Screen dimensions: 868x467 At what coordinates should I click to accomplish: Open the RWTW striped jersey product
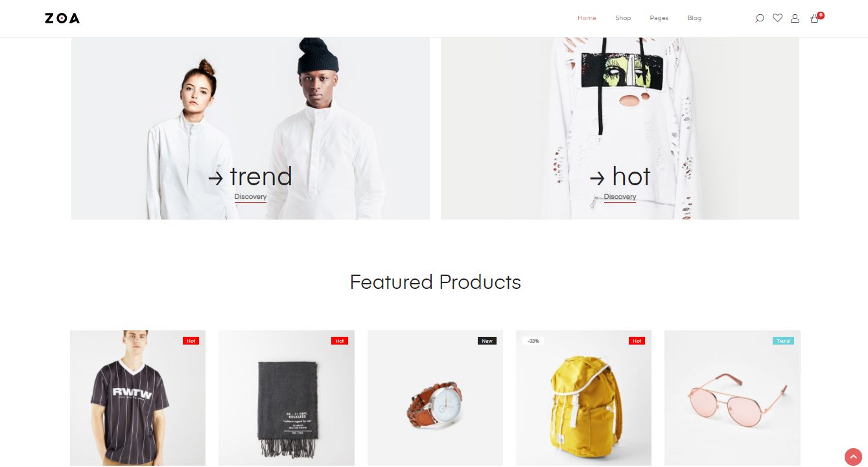point(137,398)
